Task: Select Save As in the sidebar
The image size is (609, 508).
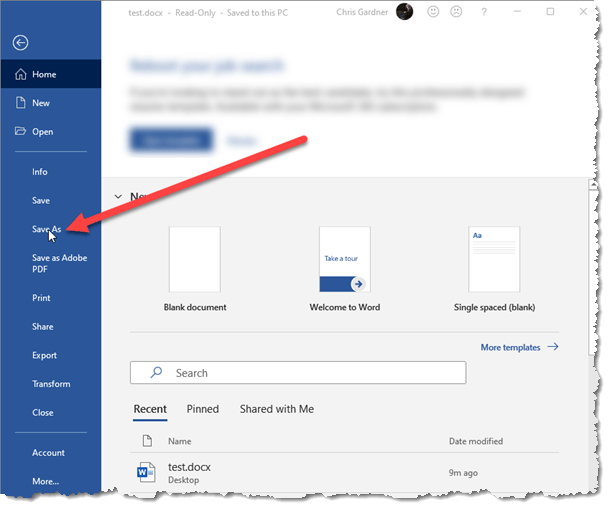Action: point(46,229)
